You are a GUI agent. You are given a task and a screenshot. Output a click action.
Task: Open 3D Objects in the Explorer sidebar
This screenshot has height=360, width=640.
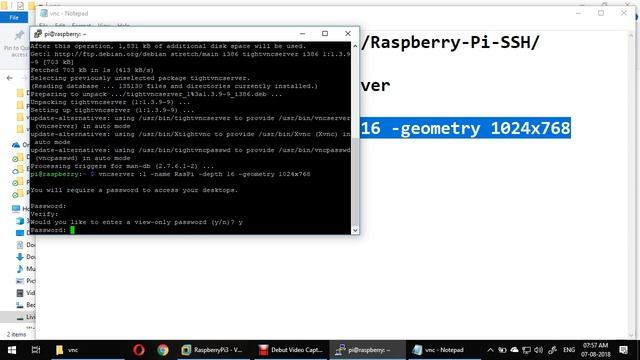click(x=20, y=221)
